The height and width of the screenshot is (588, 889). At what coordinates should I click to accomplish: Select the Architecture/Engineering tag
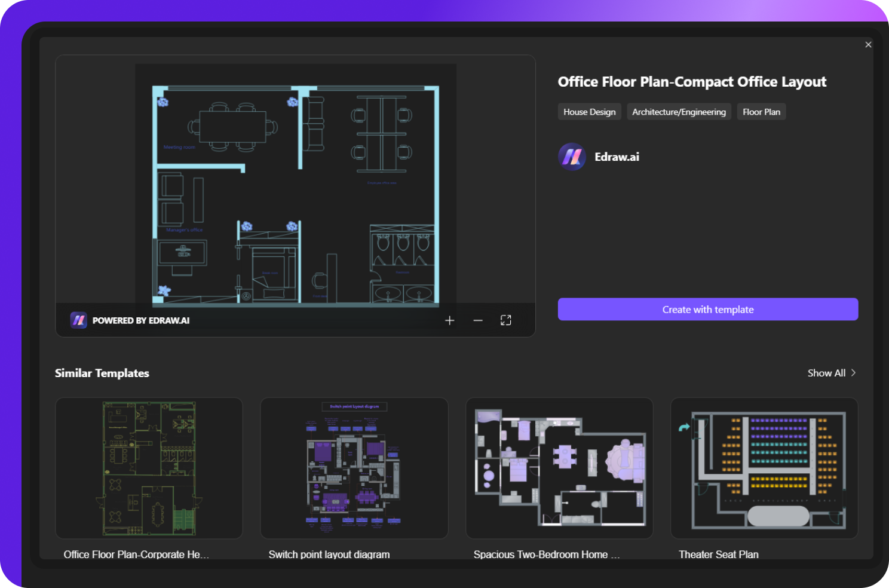pos(679,111)
